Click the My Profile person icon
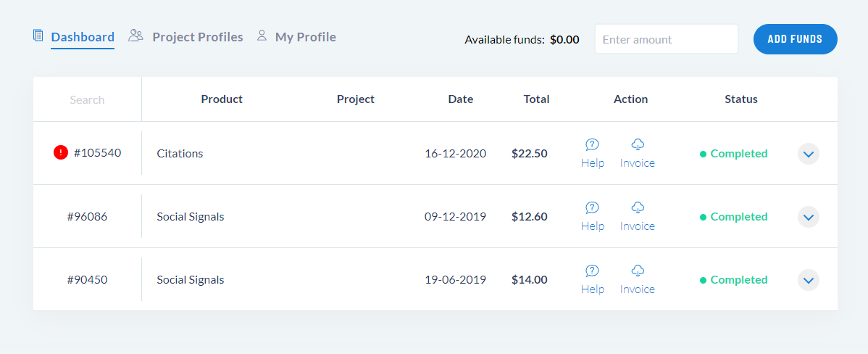 (x=262, y=36)
